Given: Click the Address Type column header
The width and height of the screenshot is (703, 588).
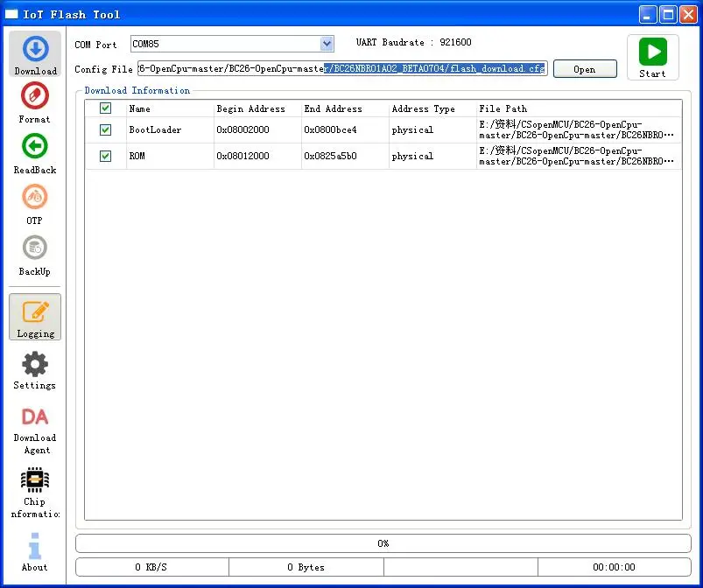Looking at the screenshot, I should 432,108.
